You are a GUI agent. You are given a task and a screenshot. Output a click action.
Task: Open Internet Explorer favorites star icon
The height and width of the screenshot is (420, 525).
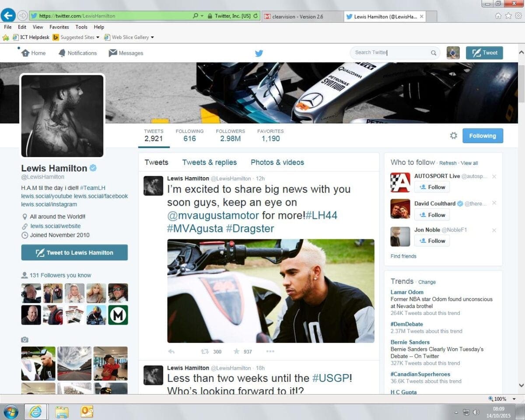point(508,16)
